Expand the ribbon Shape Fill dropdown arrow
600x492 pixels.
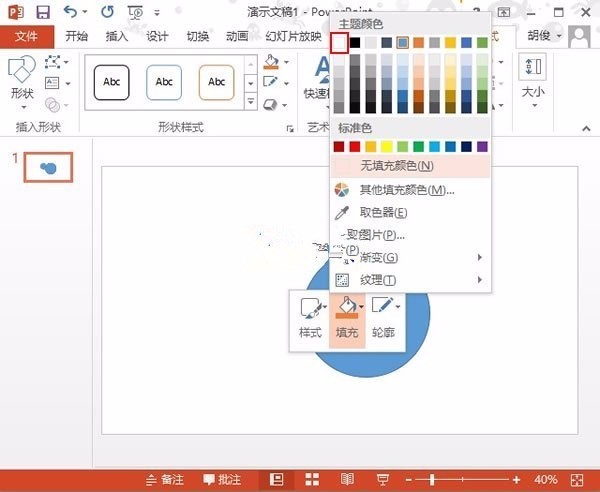(x=286, y=62)
